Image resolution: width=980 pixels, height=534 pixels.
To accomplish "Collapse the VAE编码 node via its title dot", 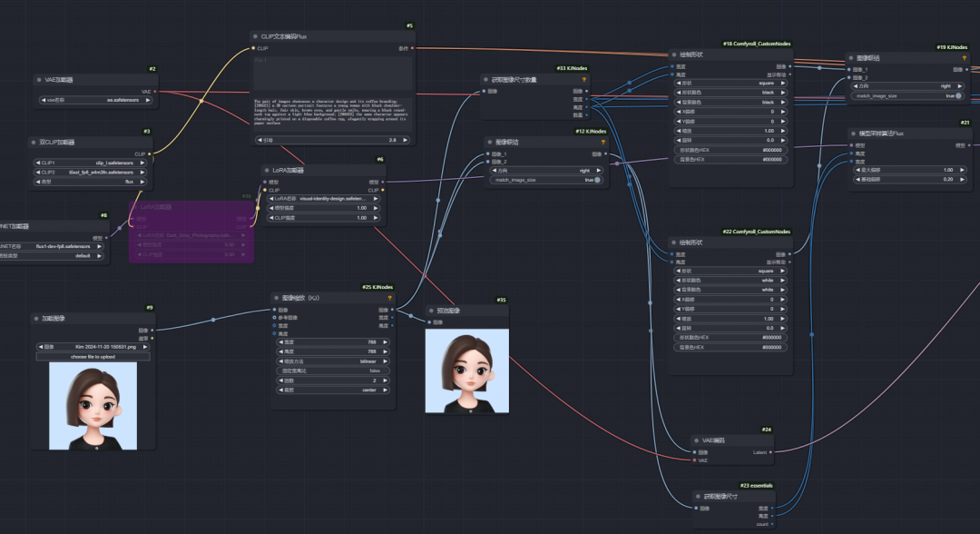I will (x=696, y=440).
